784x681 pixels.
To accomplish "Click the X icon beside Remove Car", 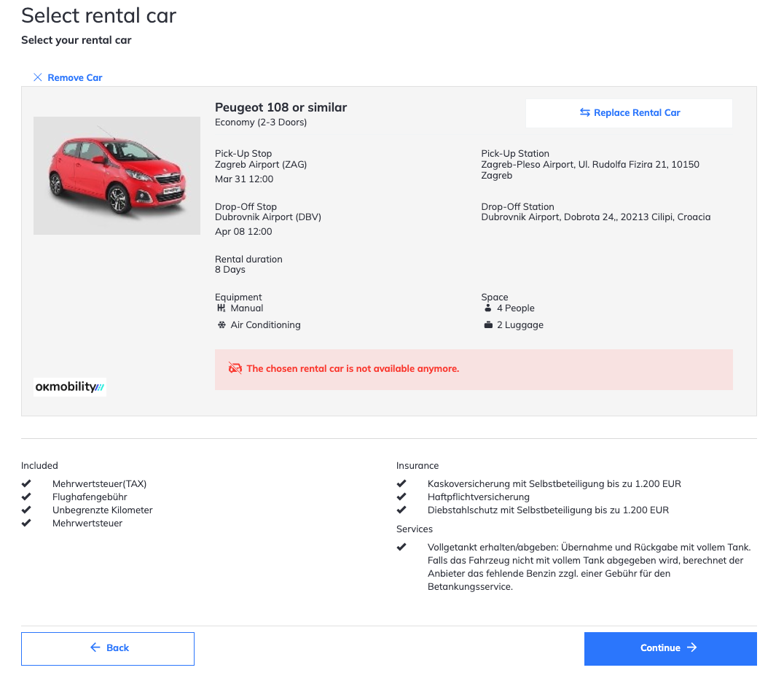I will point(37,77).
